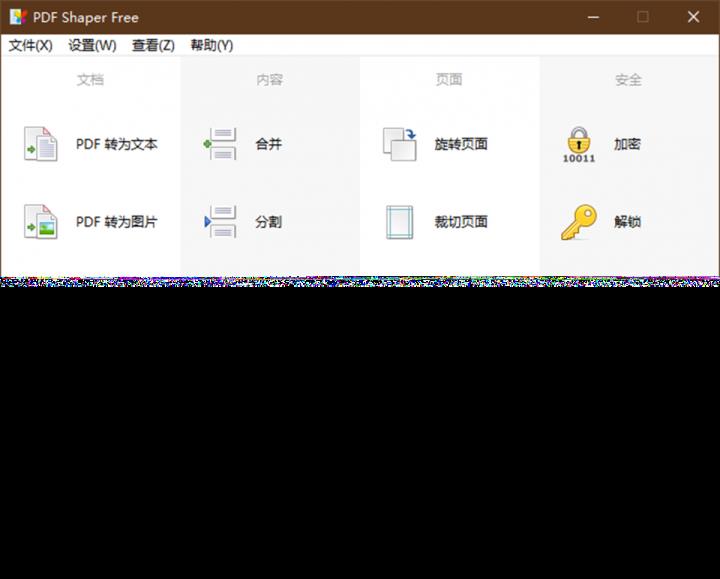Screen dimensions: 720x579
Task: Open the 设置(W) menu
Action: (x=92, y=45)
